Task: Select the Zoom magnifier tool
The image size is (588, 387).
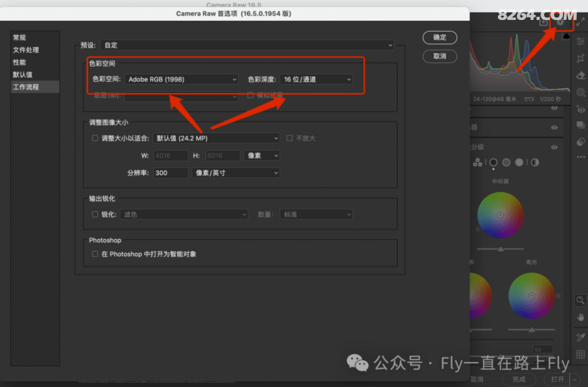Action: (x=580, y=301)
